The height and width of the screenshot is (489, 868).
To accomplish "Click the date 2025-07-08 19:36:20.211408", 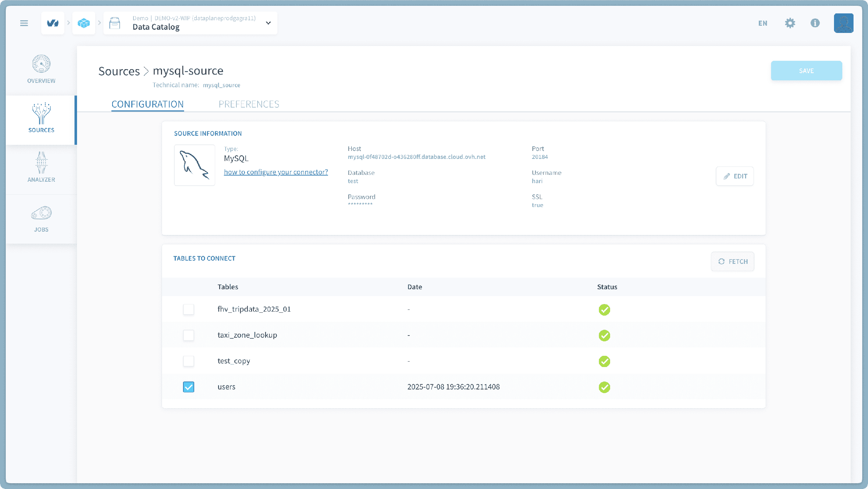I will 454,387.
